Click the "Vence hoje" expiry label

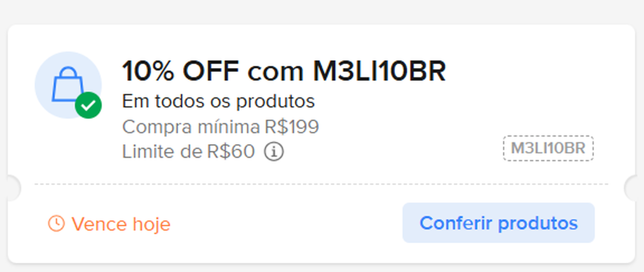point(121,224)
